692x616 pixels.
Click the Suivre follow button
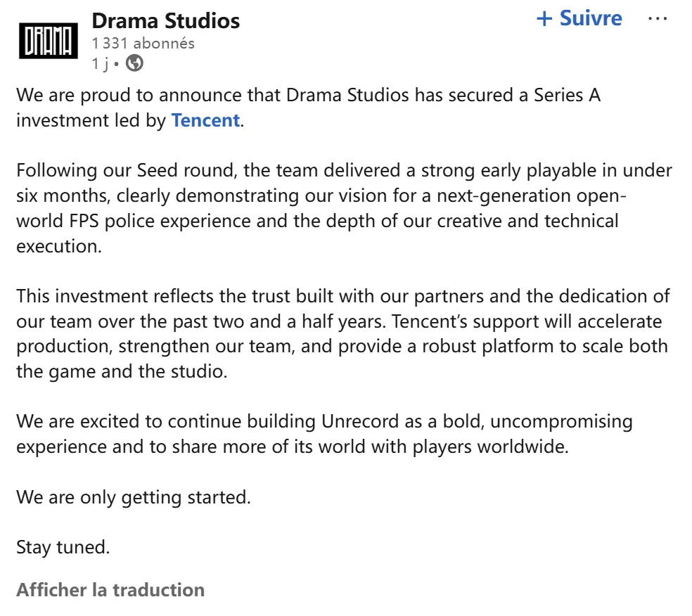click(591, 18)
